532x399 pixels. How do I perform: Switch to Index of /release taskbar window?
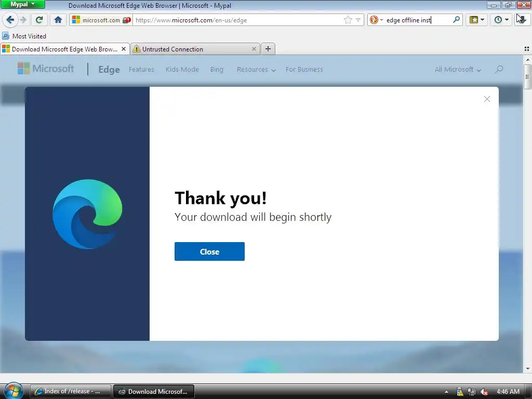coord(70,391)
